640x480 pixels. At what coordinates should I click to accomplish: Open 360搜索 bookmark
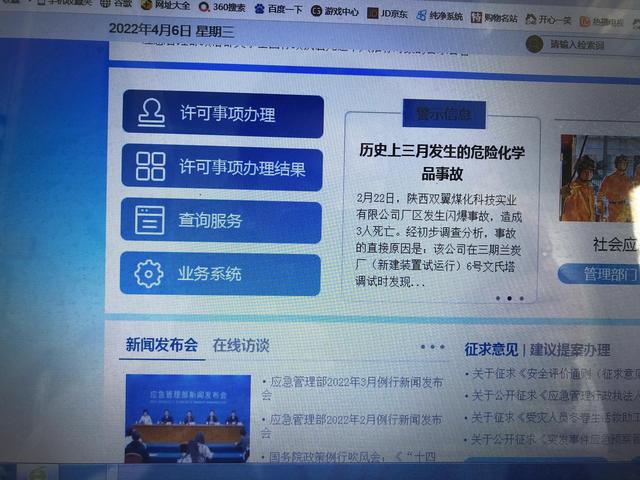coord(222,7)
